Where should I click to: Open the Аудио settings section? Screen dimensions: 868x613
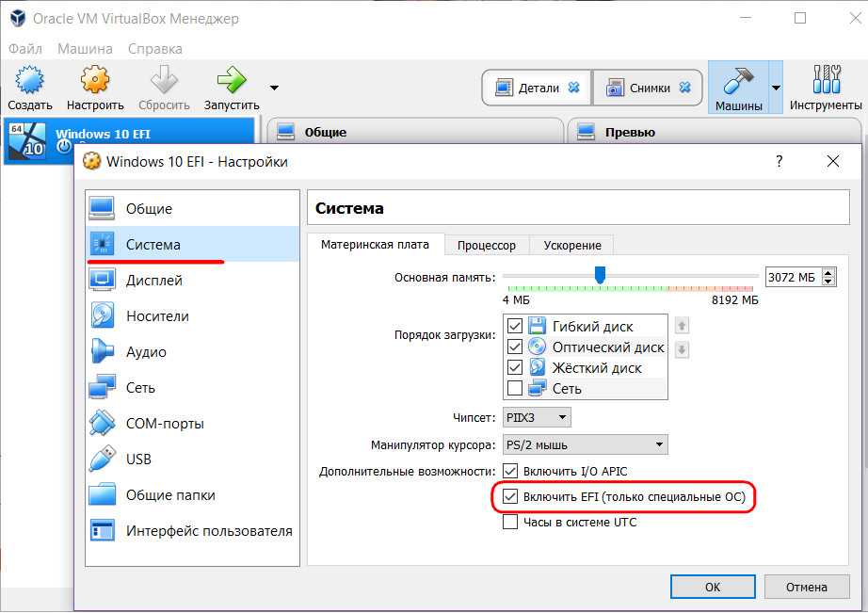coord(146,352)
